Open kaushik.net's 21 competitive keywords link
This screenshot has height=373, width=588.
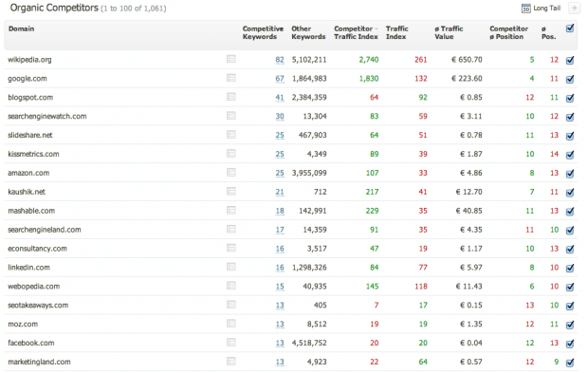[280, 192]
